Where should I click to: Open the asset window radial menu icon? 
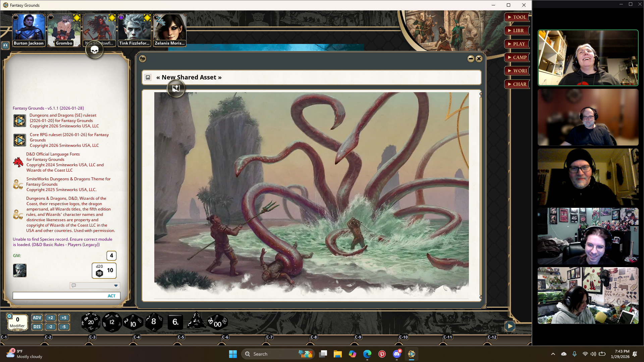(x=143, y=59)
